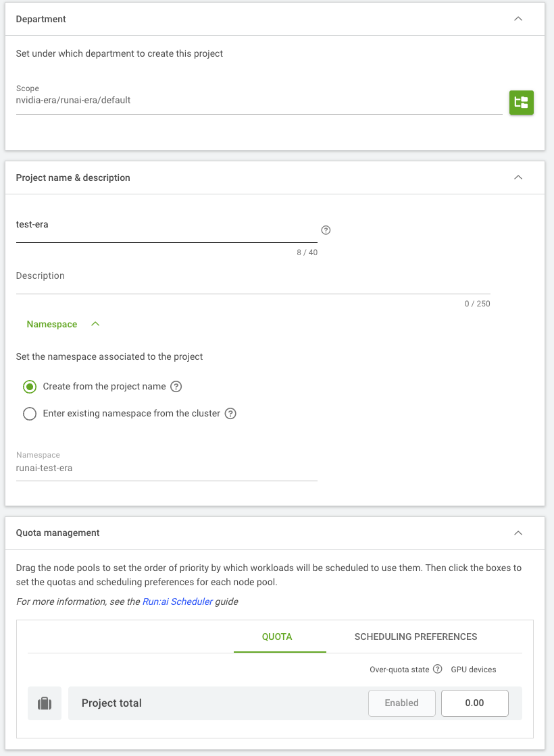Viewport: 554px width, 756px height.
Task: Switch to the Scheduling Preferences tab
Action: point(415,637)
